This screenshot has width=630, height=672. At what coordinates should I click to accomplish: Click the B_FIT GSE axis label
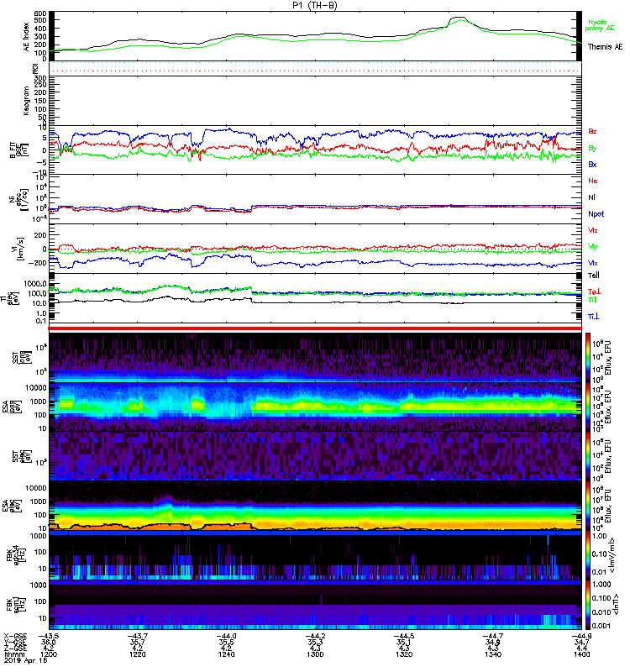tap(18, 150)
